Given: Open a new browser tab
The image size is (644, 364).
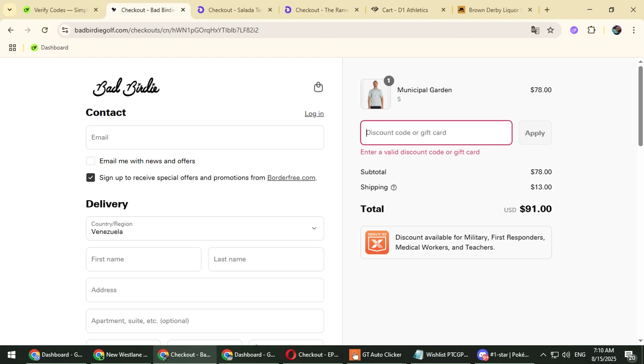Looking at the screenshot, I should coord(547,10).
